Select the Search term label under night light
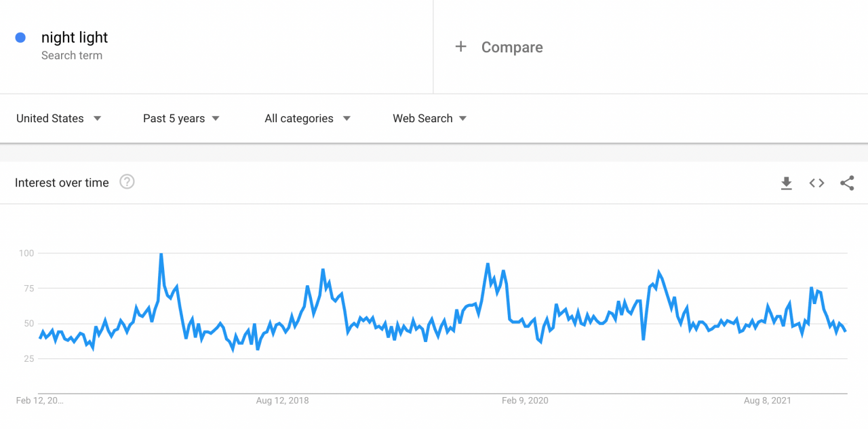The height and width of the screenshot is (429, 868). 72,56
